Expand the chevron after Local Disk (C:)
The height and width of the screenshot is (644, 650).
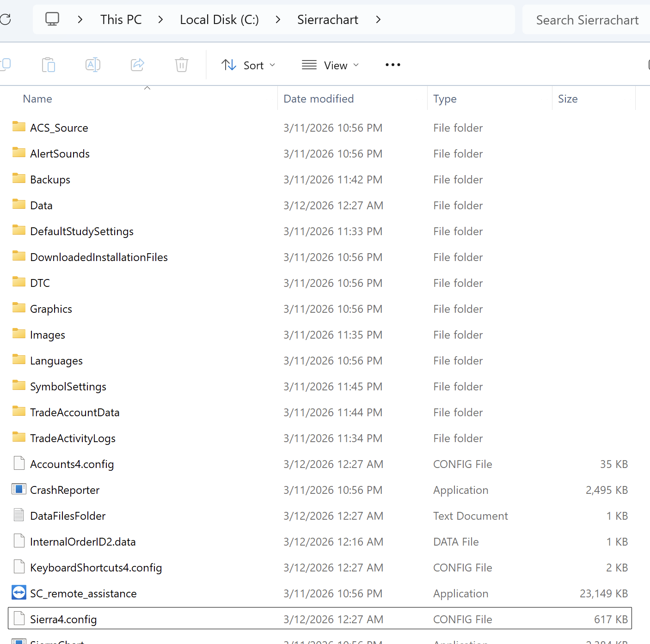point(278,19)
